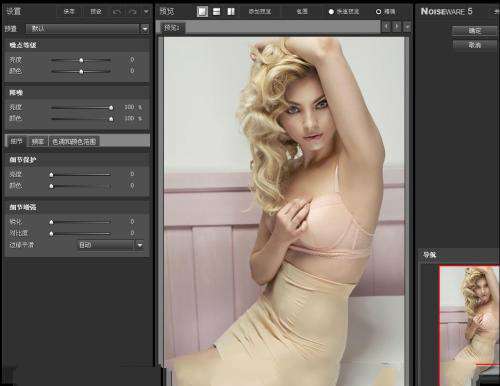Go to next preview with right arrow

pos(397,26)
